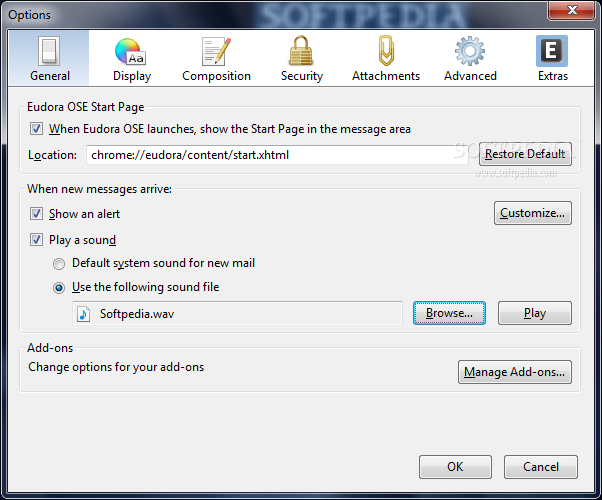Viewport: 602px width, 500px height.
Task: Open the Security padlock icon
Action: (x=301, y=51)
